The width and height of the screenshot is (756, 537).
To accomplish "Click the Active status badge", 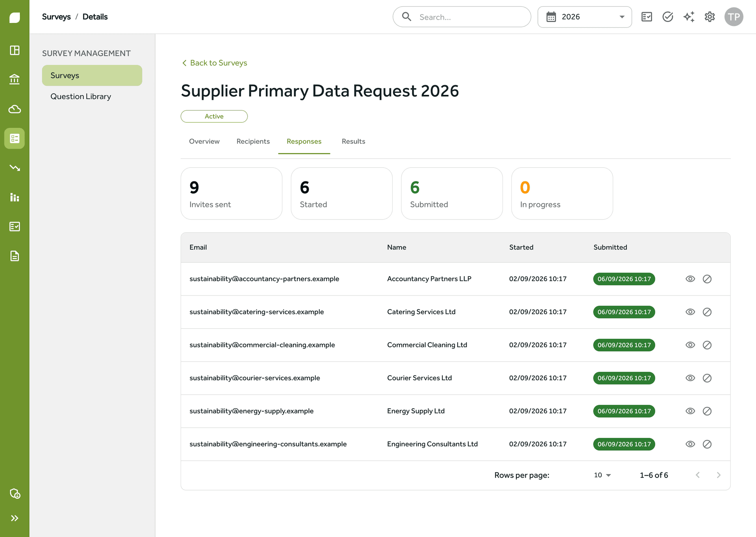I will tap(214, 116).
